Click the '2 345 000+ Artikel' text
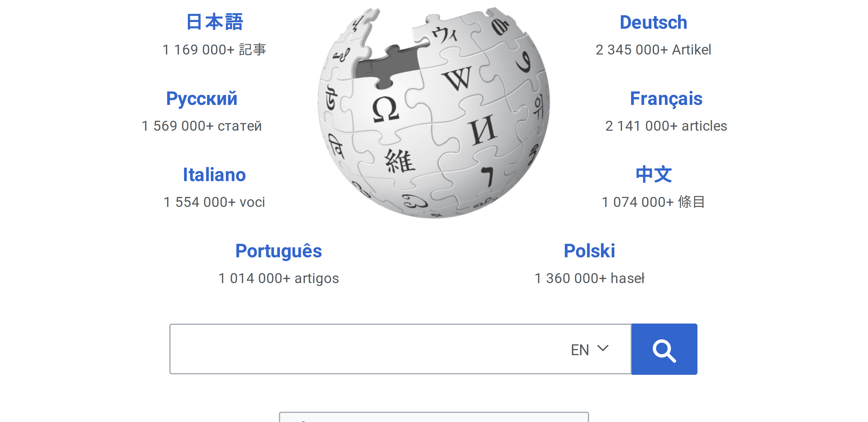868x422 pixels. pos(653,50)
